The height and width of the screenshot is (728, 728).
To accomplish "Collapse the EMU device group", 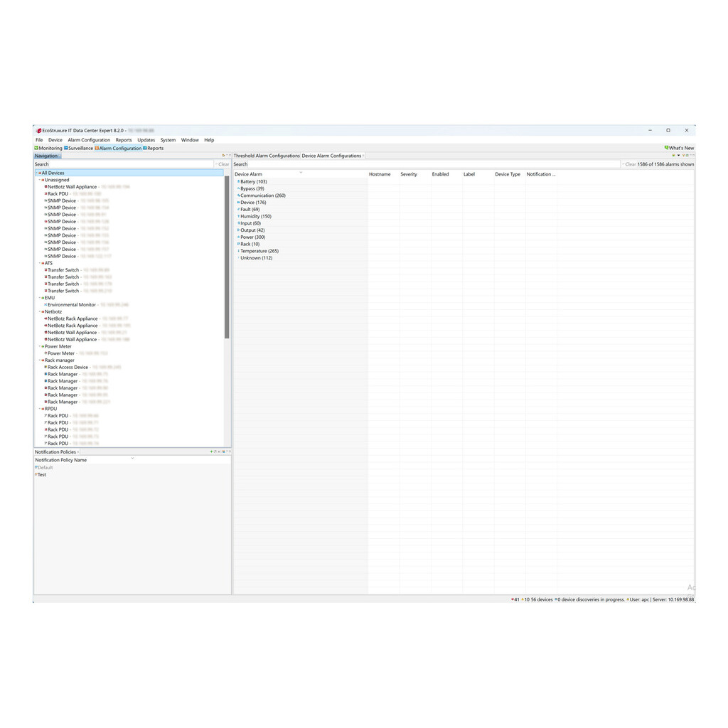I will click(40, 298).
